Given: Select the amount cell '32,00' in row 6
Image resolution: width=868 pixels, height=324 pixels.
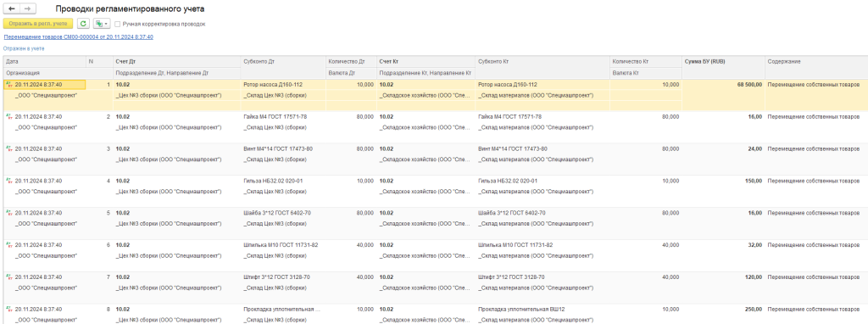Looking at the screenshot, I should pyautogui.click(x=723, y=245).
